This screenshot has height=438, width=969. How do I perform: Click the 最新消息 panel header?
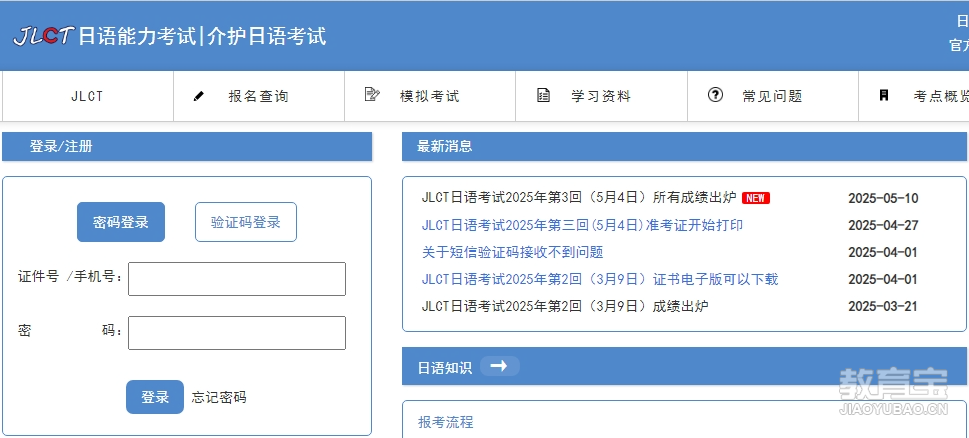(x=684, y=146)
